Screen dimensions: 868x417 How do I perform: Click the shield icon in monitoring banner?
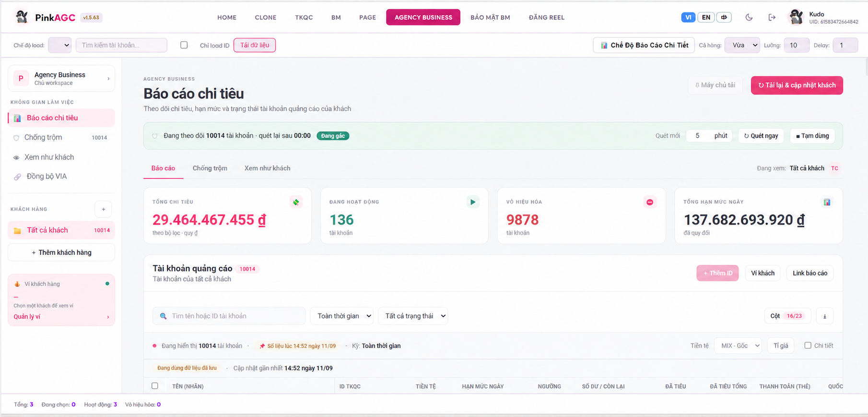tap(154, 136)
